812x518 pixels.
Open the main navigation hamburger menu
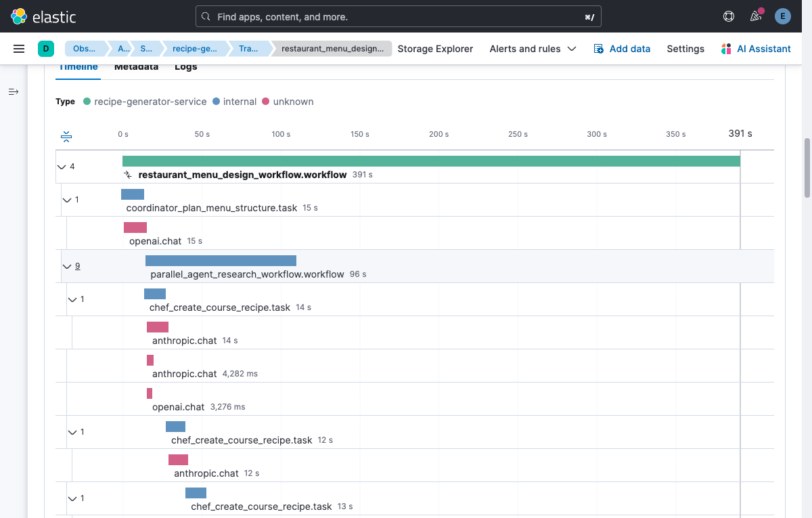18,48
